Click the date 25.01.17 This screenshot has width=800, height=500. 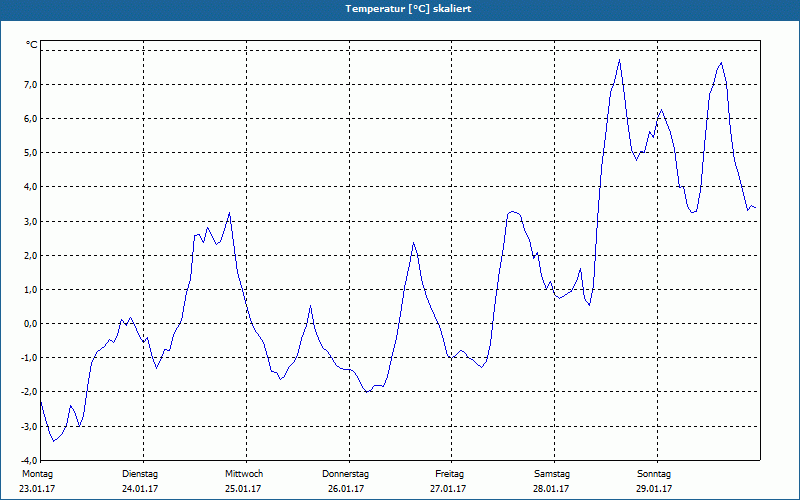(x=243, y=489)
